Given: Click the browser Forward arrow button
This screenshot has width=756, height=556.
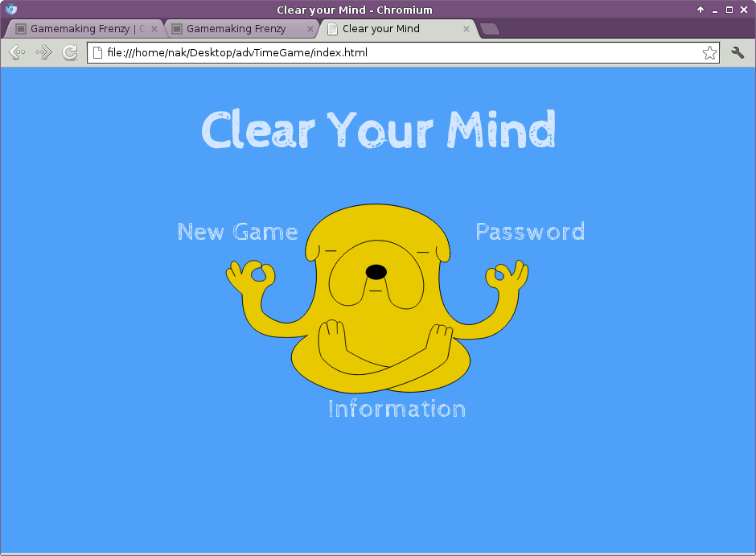Looking at the screenshot, I should tap(43, 53).
